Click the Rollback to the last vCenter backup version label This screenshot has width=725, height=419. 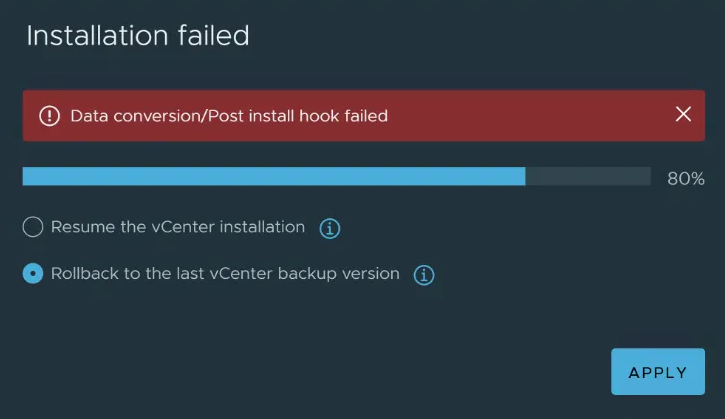tap(225, 274)
